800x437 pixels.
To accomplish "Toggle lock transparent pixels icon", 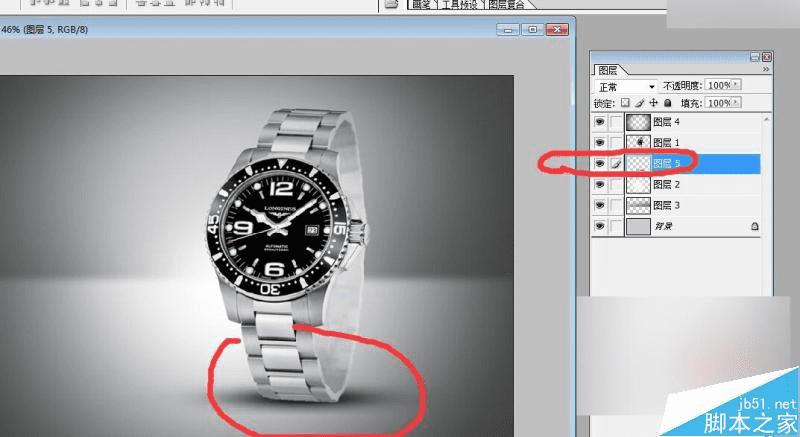I will (x=626, y=103).
